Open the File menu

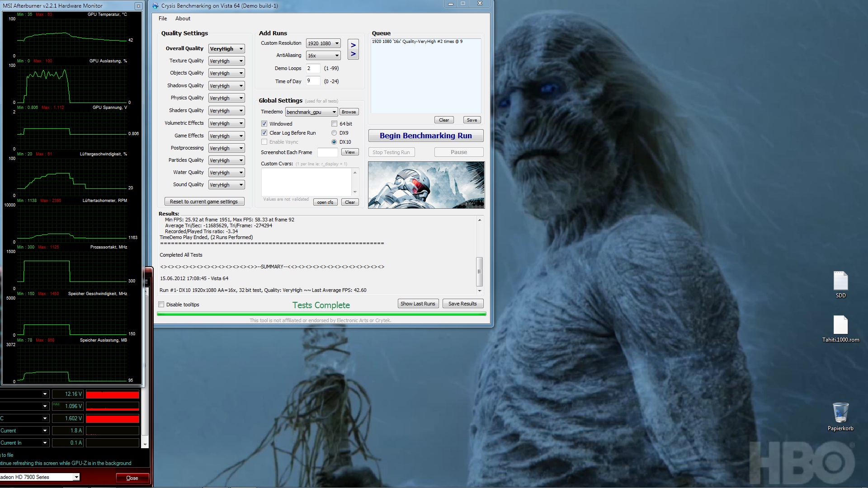163,19
